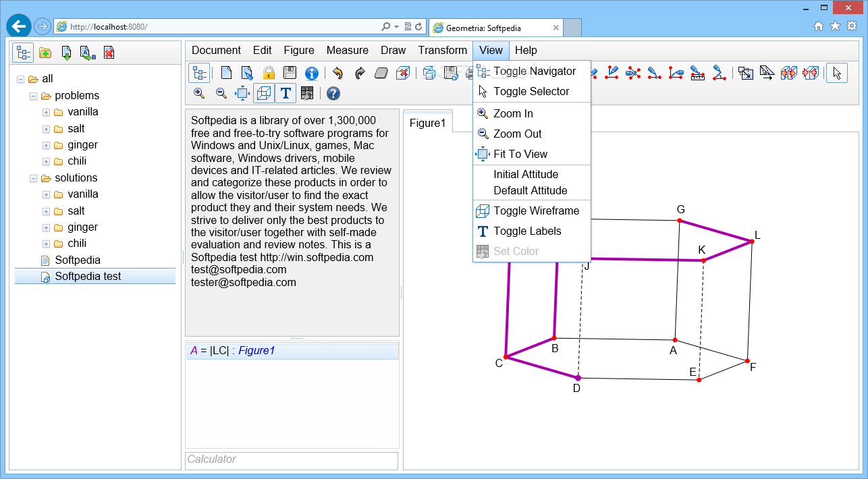Viewport: 868px width, 479px height.
Task: Click the yellow padlock lock icon
Action: coord(269,73)
